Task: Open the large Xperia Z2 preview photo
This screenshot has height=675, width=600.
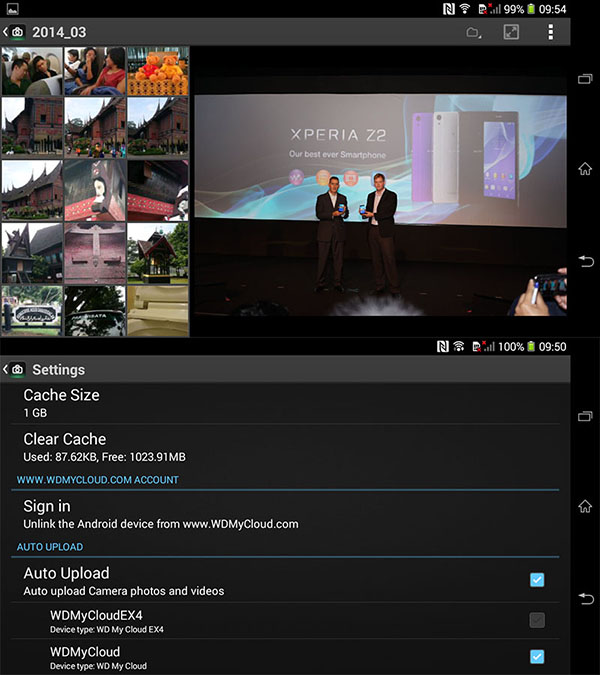Action: (380, 205)
